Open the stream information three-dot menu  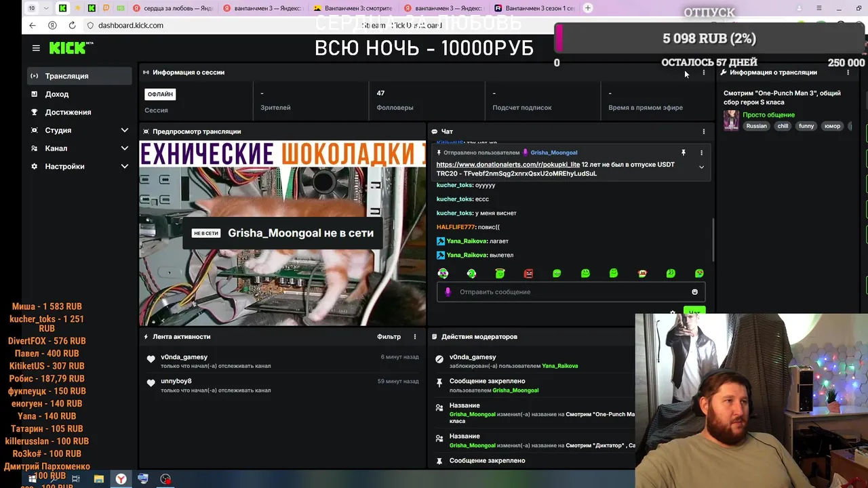click(x=848, y=73)
